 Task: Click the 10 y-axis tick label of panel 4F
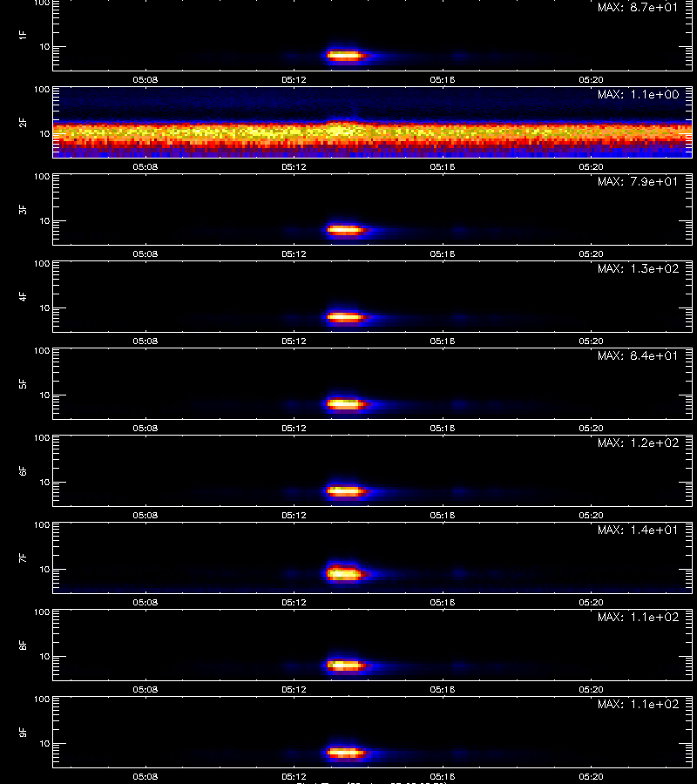(44, 308)
